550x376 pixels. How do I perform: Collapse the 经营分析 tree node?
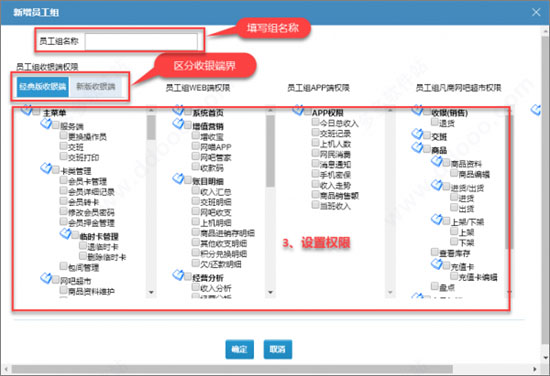[x=178, y=275]
